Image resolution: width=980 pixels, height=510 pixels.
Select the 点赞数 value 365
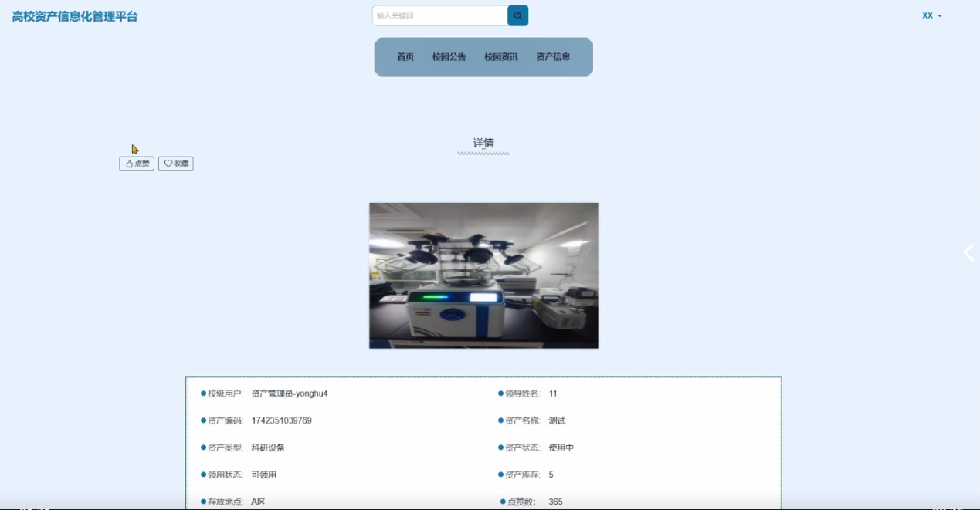pyautogui.click(x=556, y=502)
